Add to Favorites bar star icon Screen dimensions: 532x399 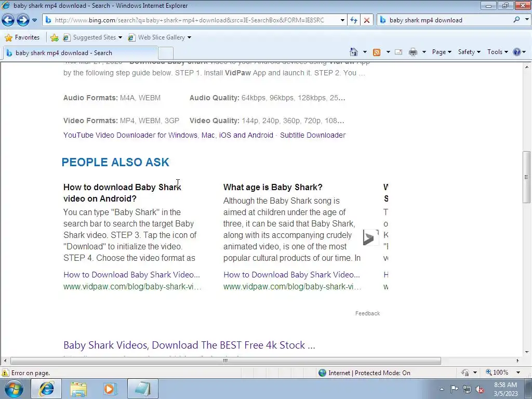[x=54, y=37]
